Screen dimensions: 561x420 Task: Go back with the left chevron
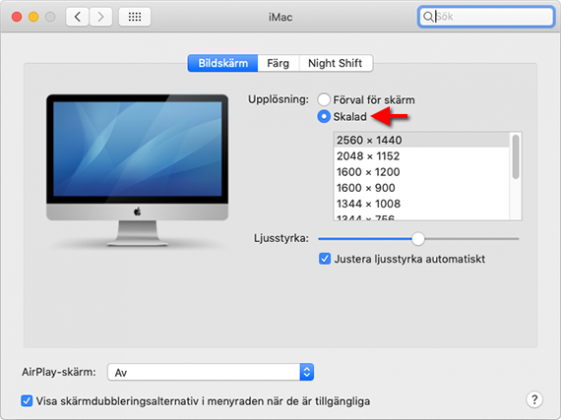click(77, 17)
